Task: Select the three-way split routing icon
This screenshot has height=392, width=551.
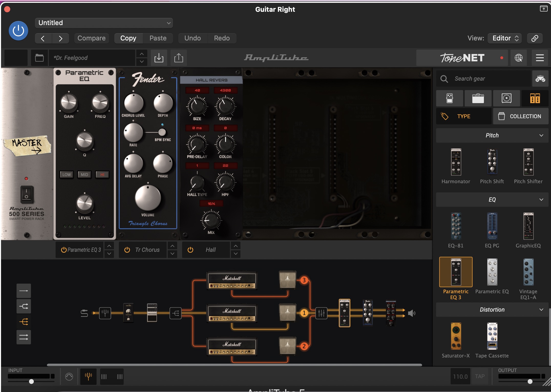Action: pyautogui.click(x=24, y=322)
